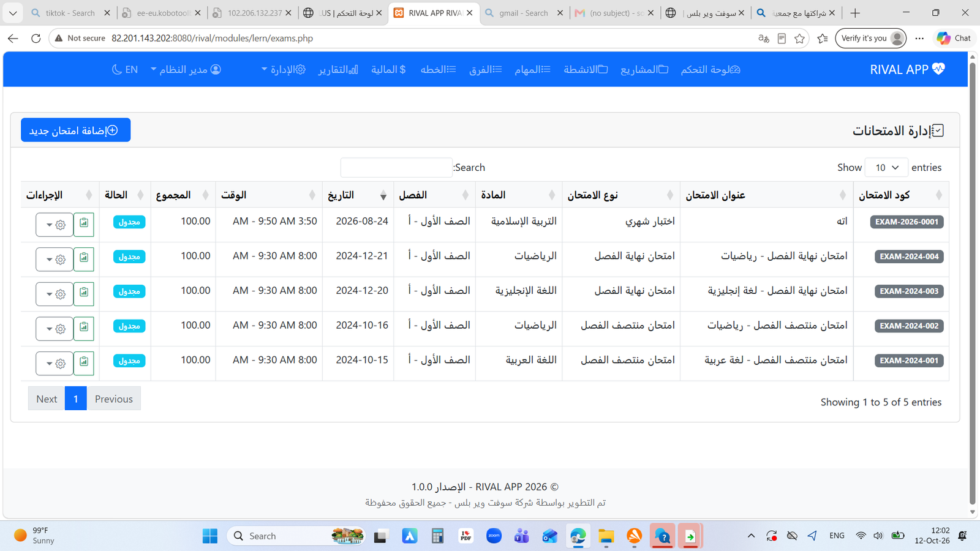Open results icon for EXAM-2026-0001 row
The height and width of the screenshot is (551, 980).
click(x=84, y=224)
